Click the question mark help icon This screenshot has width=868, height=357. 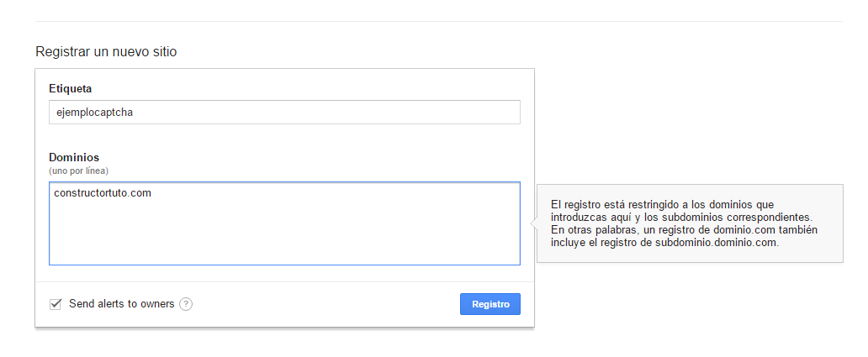pos(186,304)
